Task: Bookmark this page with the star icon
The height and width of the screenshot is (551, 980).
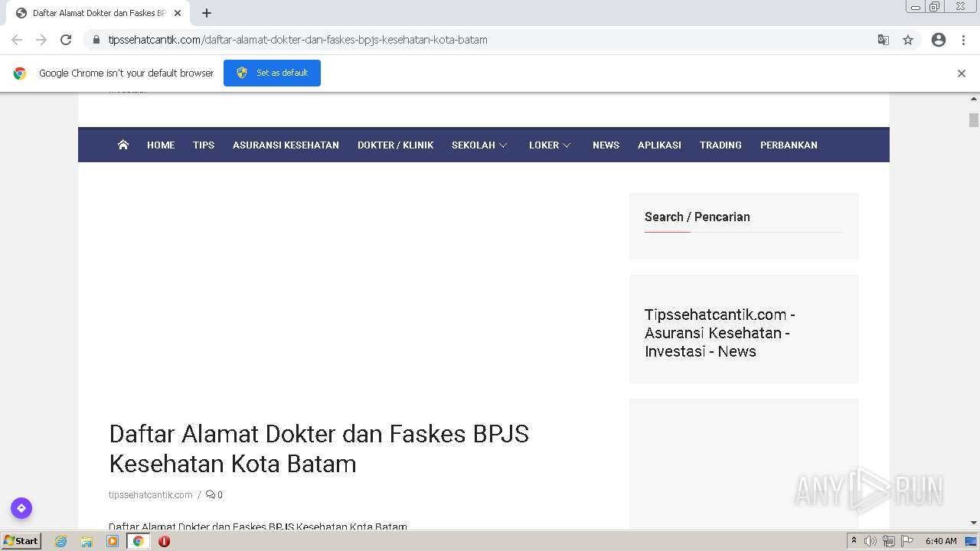Action: pyautogui.click(x=908, y=40)
